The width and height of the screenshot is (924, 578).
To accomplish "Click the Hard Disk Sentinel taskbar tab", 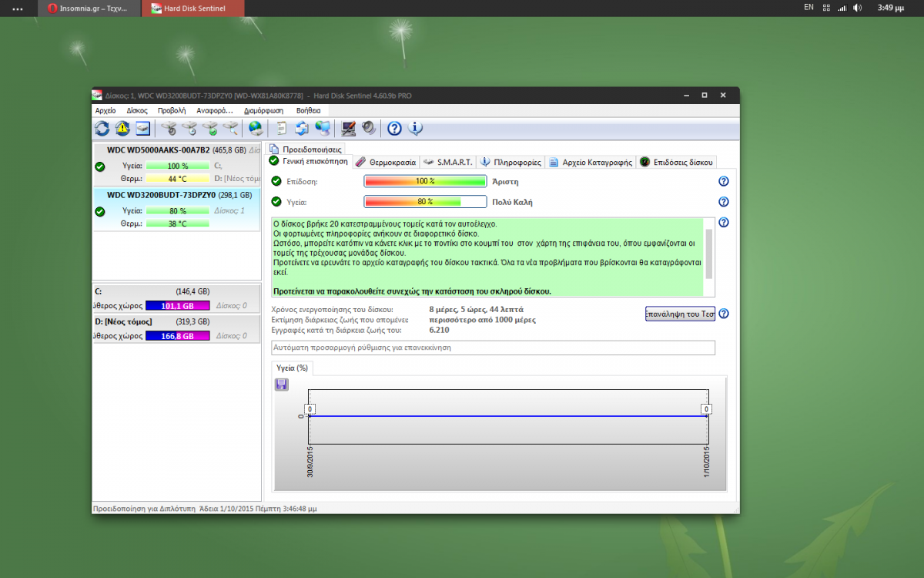I will coord(192,8).
